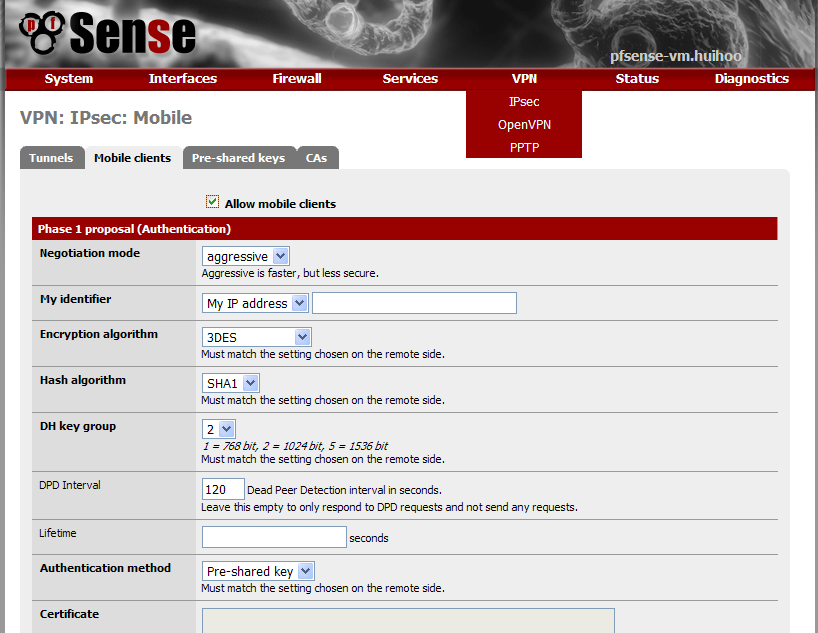Click IPsec in the VPN dropdown menu
Viewport: 818px width, 633px height.
(524, 102)
